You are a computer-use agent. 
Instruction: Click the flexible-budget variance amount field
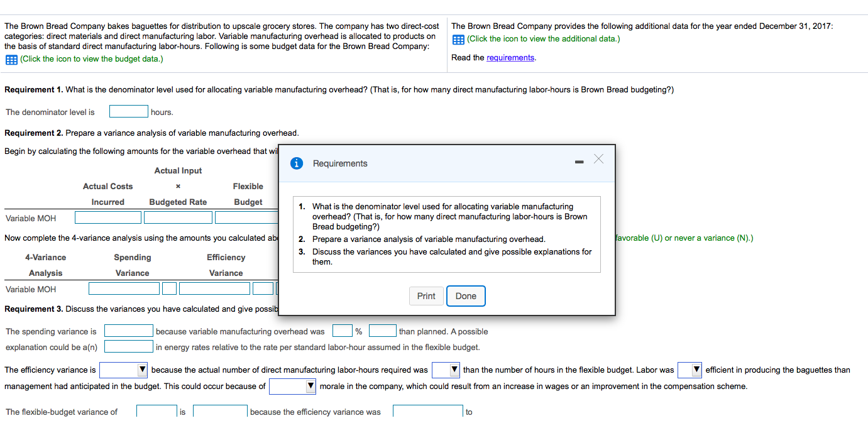coord(156,410)
